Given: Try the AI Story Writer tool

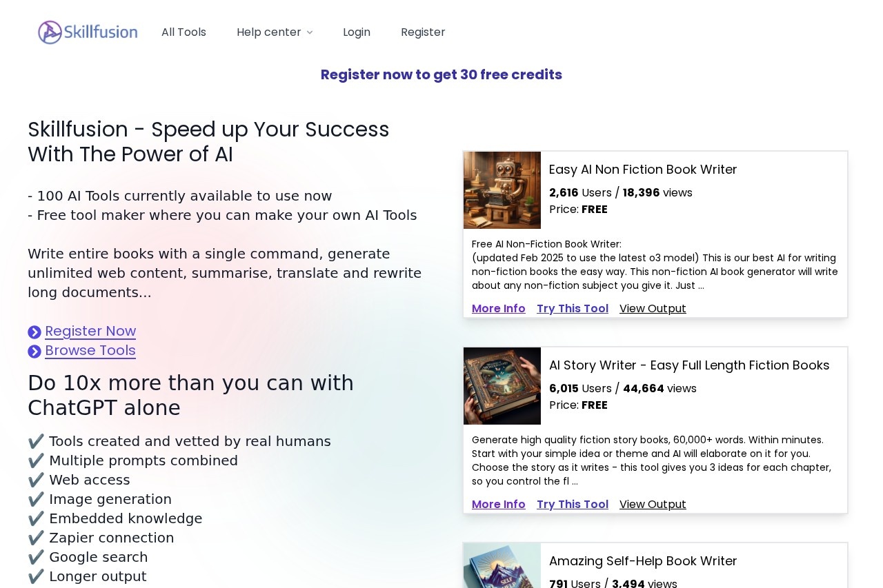Looking at the screenshot, I should (x=572, y=505).
